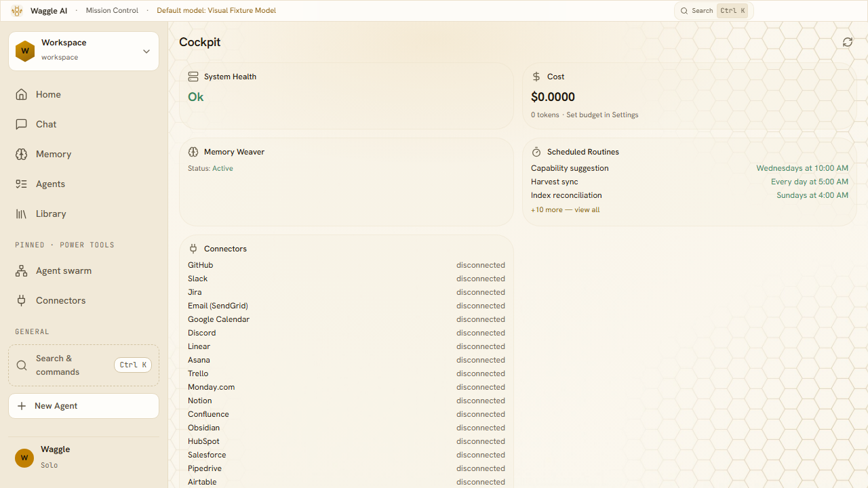Click the New Agent button
This screenshot has width=868, height=488.
[x=84, y=406]
